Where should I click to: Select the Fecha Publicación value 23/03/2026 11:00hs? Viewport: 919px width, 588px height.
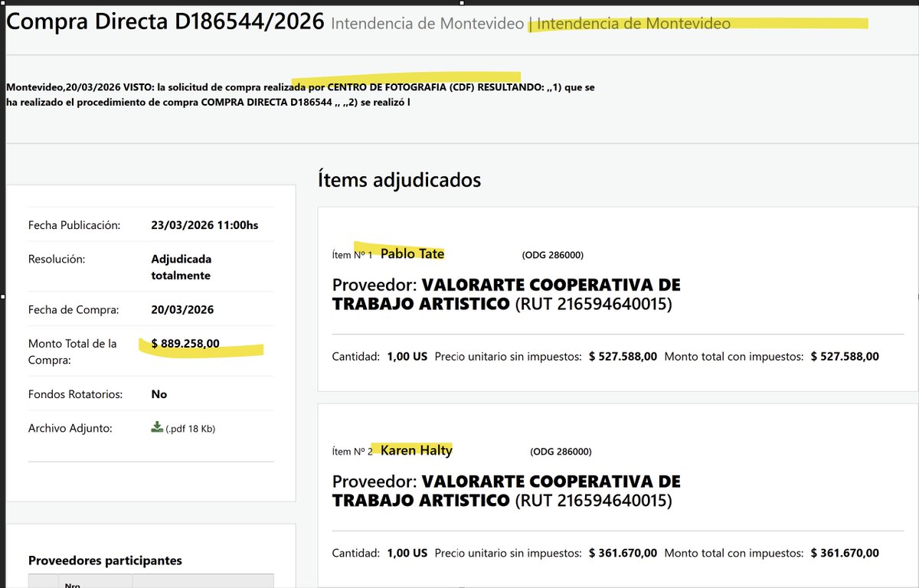tap(204, 225)
